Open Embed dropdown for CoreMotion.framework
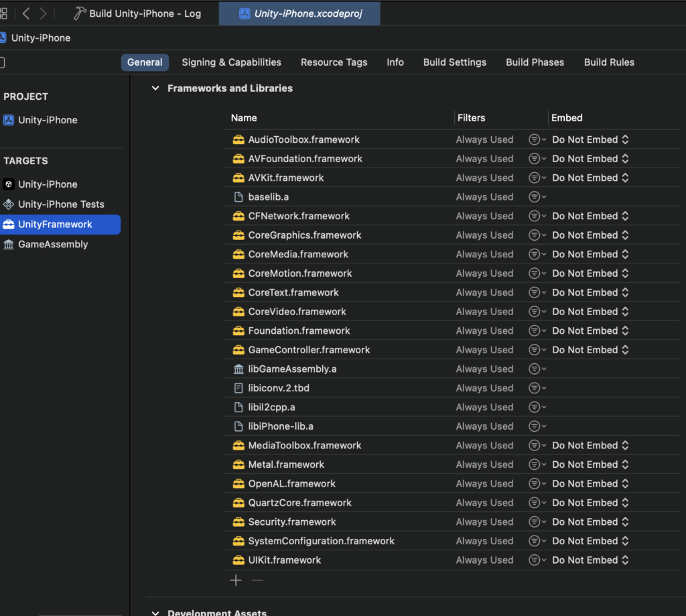 click(590, 273)
